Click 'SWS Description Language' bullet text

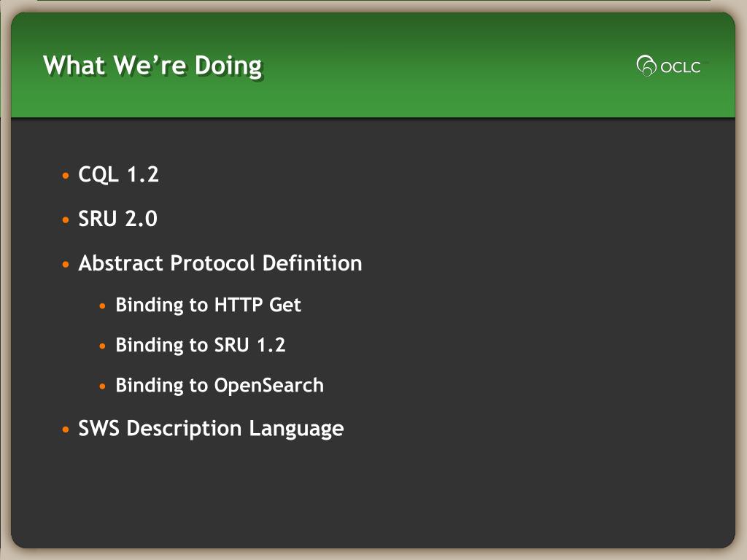[211, 429]
